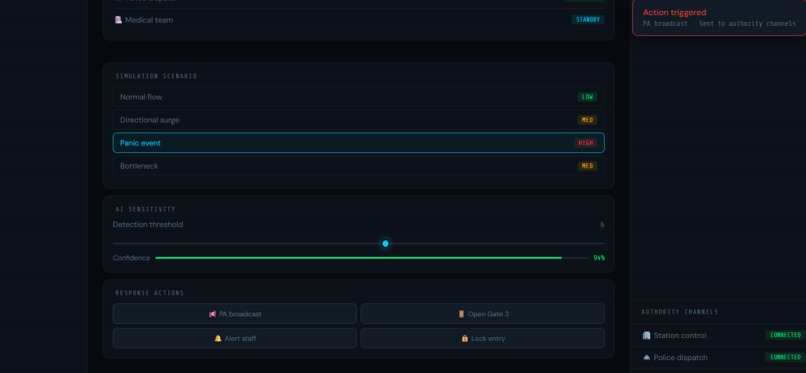
Task: Click the detection threshold value 6
Action: (x=602, y=225)
